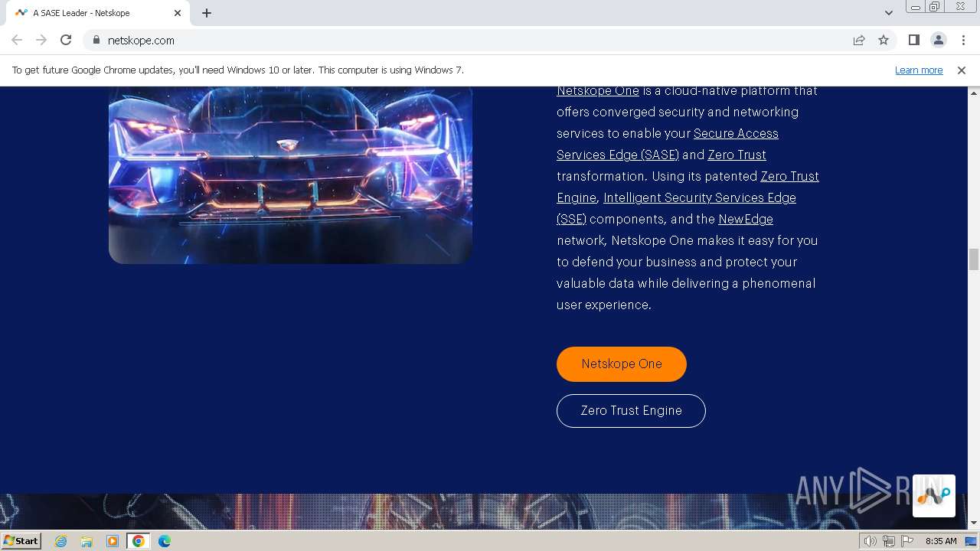Bookmark this page with the star icon
The image size is (980, 551).
884,40
